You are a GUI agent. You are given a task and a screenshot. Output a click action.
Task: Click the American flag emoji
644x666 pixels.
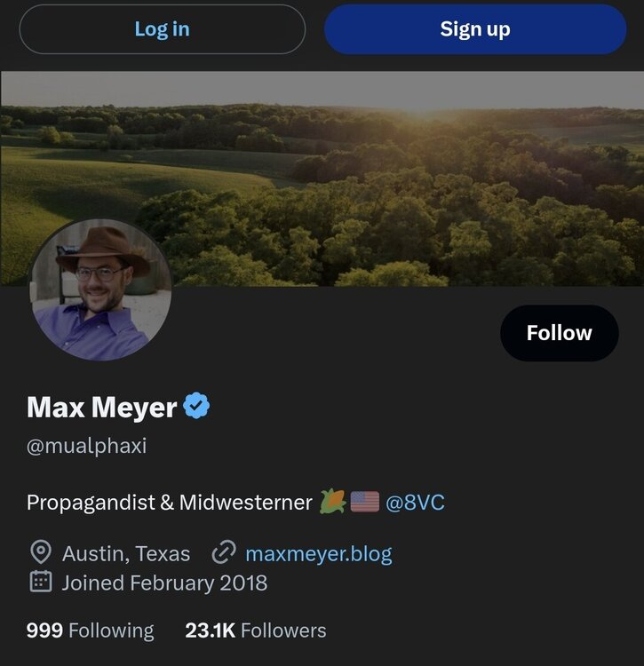(x=364, y=503)
